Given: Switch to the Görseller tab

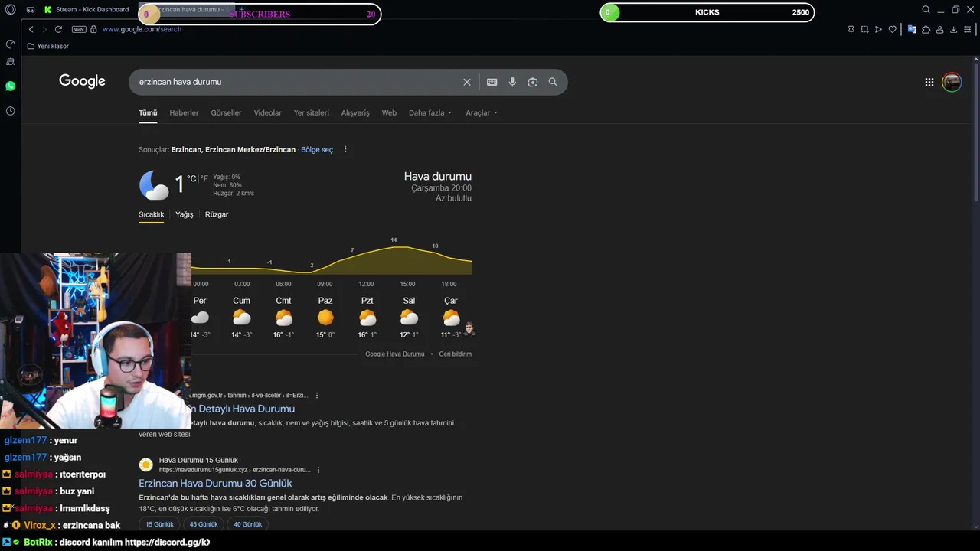Looking at the screenshot, I should (226, 112).
